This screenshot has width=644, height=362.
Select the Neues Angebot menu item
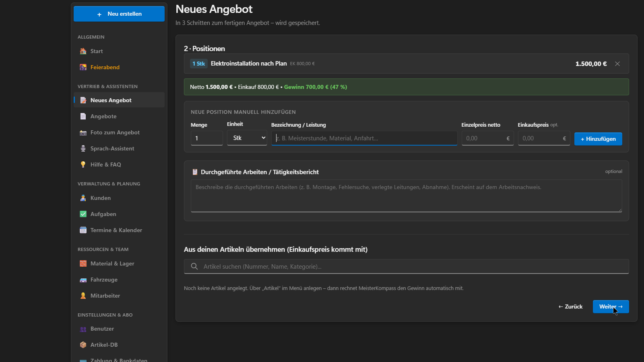pos(119,100)
